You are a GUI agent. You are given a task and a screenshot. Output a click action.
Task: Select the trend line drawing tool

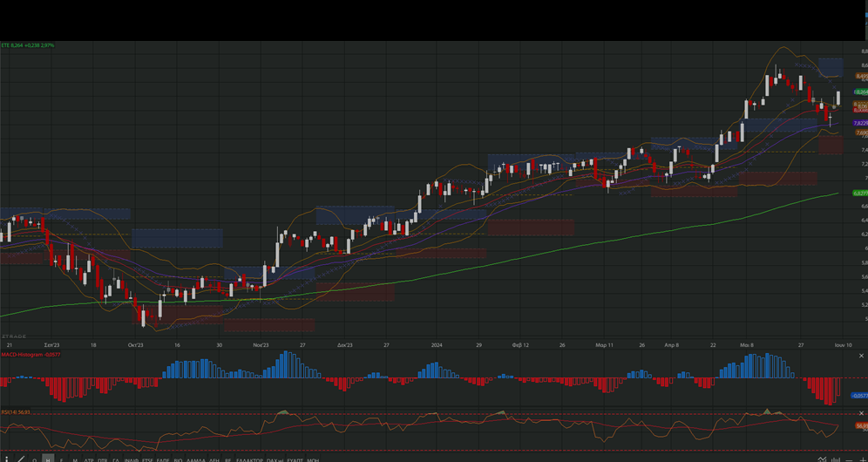[21, 459]
